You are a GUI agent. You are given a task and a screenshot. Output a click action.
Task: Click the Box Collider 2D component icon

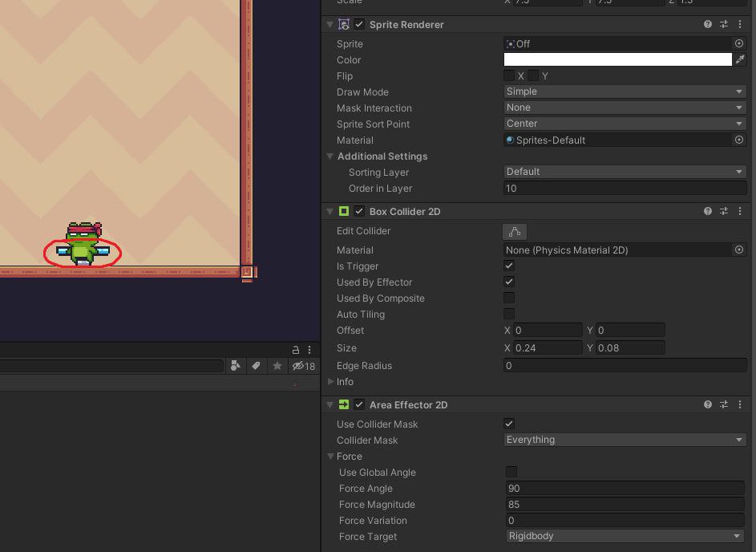pyautogui.click(x=344, y=211)
